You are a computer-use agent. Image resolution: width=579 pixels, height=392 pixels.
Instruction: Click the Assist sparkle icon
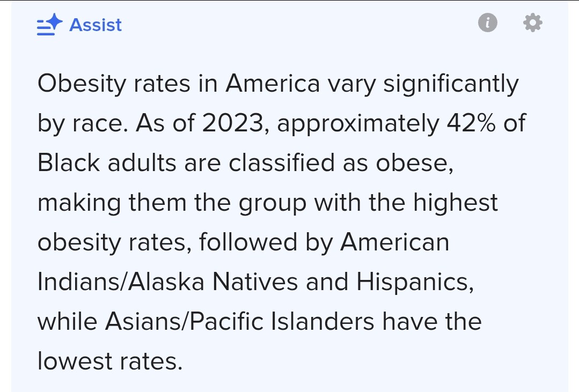coord(49,24)
